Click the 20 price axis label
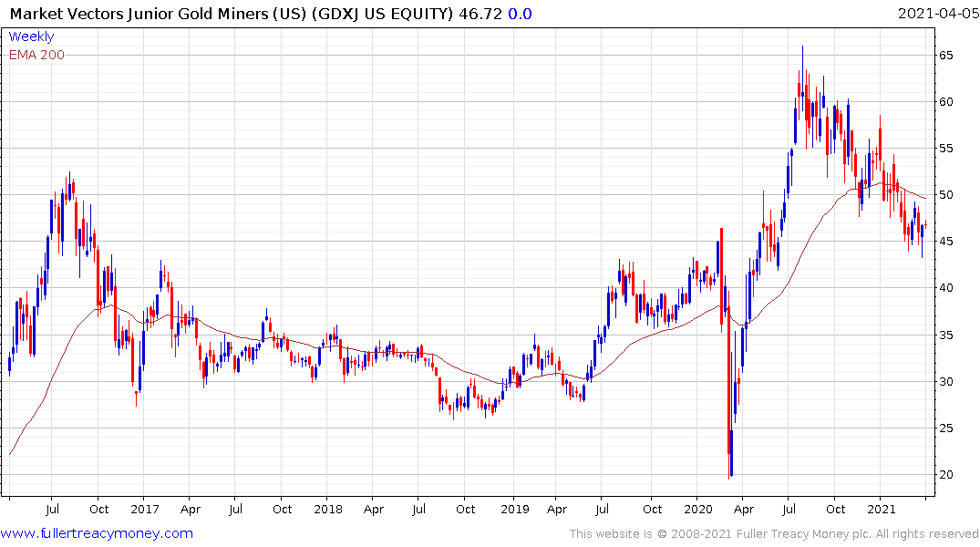The width and height of the screenshot is (980, 547). tap(946, 474)
